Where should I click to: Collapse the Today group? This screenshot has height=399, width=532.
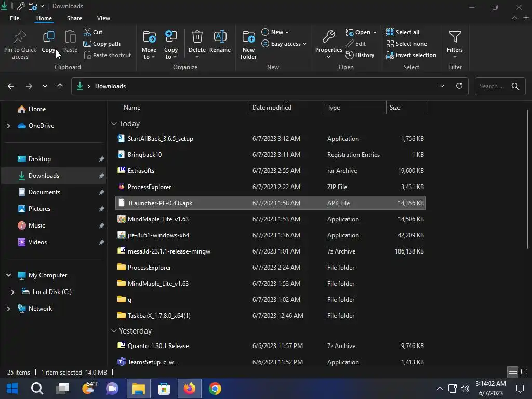(114, 124)
